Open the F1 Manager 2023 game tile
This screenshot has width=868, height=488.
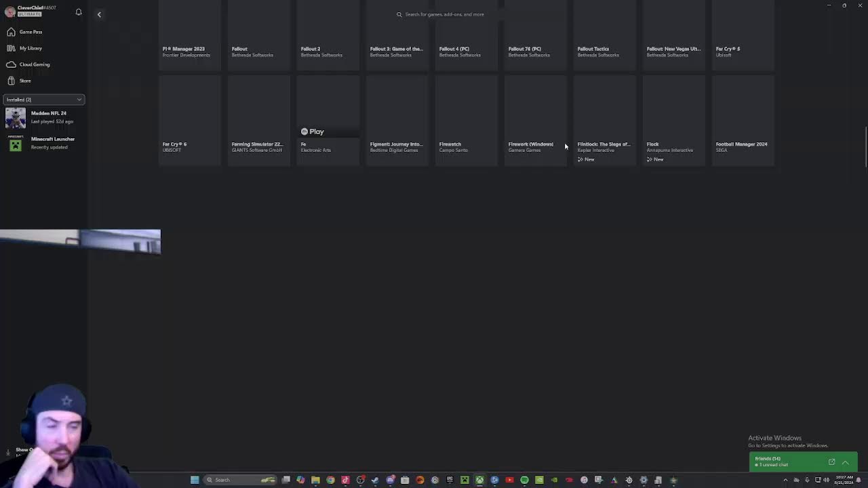190,35
